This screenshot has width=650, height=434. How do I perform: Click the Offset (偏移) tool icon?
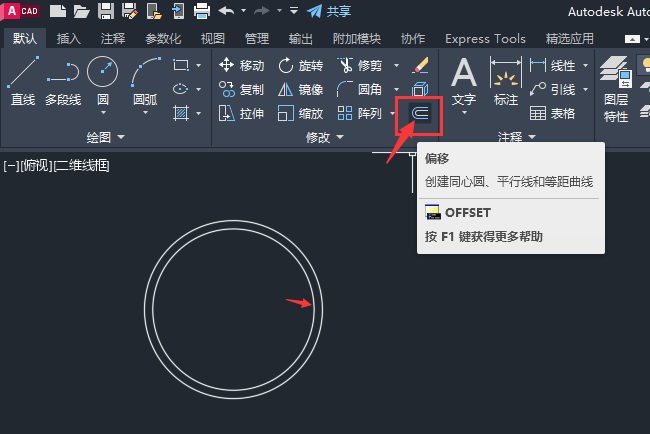420,113
